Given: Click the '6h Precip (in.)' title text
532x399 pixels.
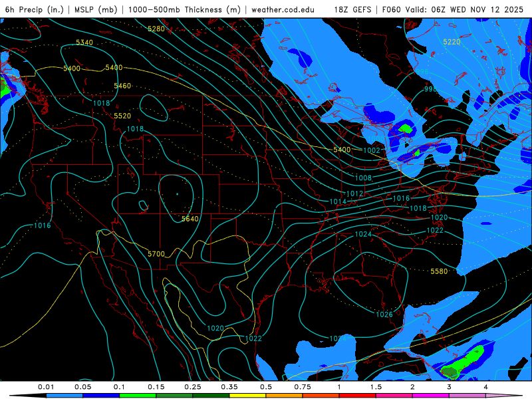Looking at the screenshot, I should point(35,9).
